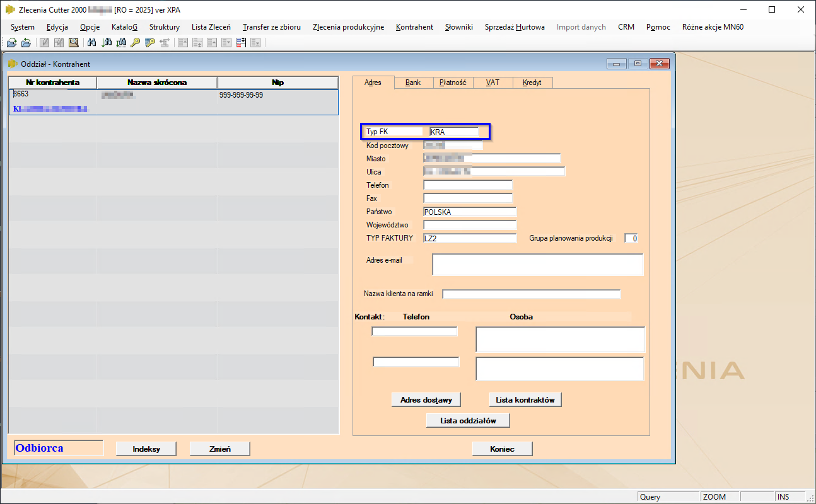The width and height of the screenshot is (816, 504).
Task: Open the Sprzedaż Hurtowa menu
Action: pos(515,27)
